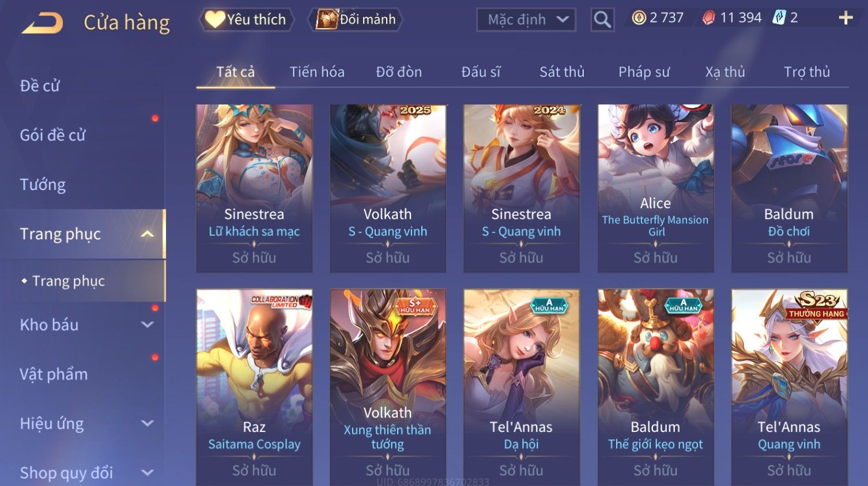Open Yêu thích with heart icon

[247, 20]
